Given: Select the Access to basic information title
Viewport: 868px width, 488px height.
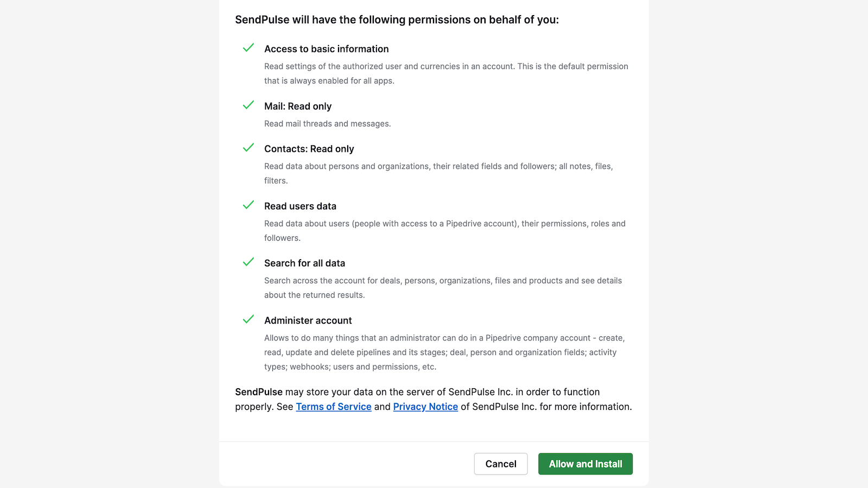Looking at the screenshot, I should pyautogui.click(x=327, y=49).
